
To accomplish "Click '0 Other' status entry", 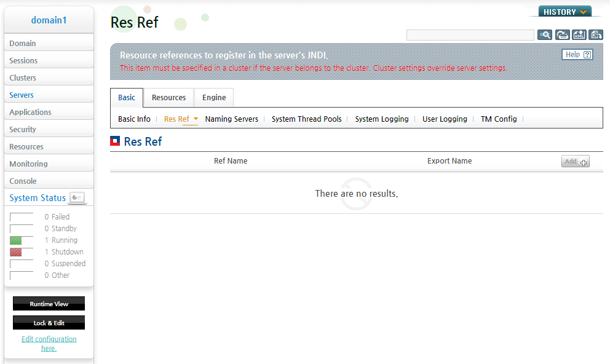I will point(57,275).
